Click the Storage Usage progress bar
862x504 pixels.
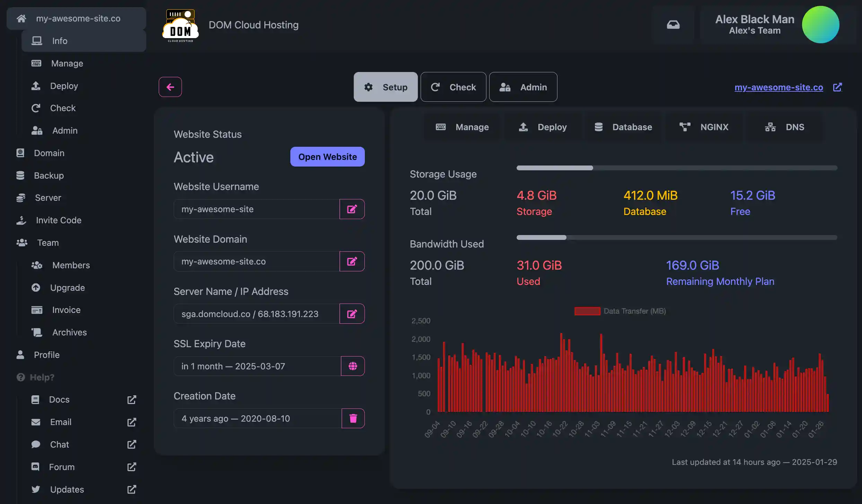676,168
